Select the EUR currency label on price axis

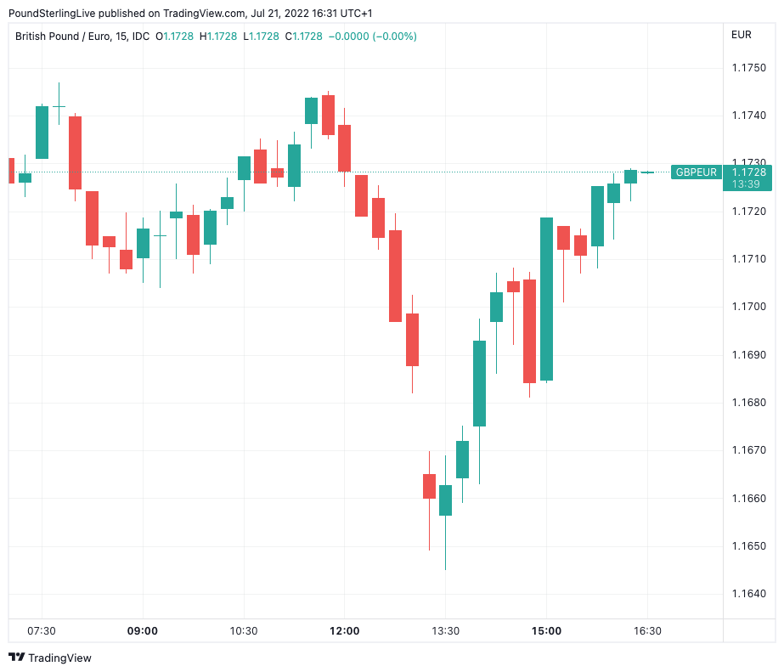[x=741, y=35]
